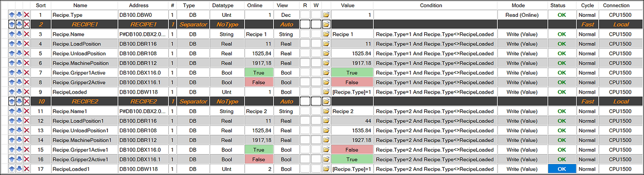Delete sort 12 Recipe.LoadPosition1 row
Image resolution: width=644 pixels, height=175 pixels.
[27, 120]
